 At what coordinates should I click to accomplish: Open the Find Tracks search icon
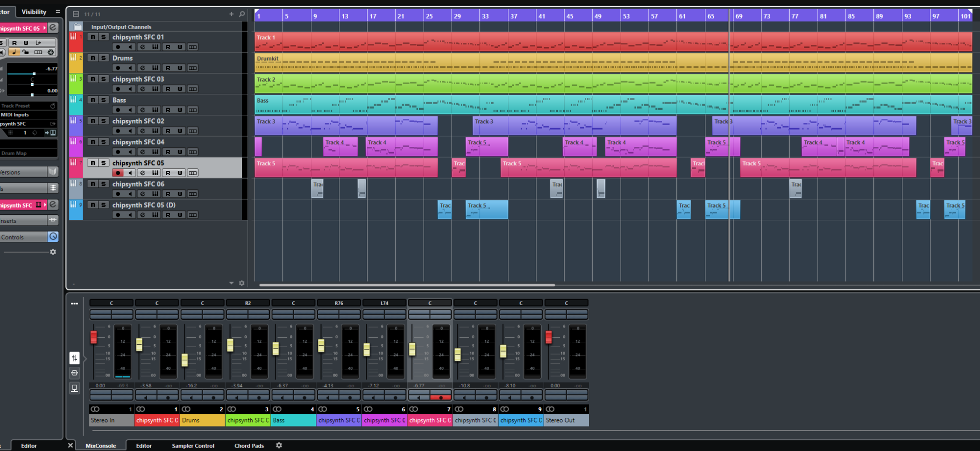[x=242, y=14]
